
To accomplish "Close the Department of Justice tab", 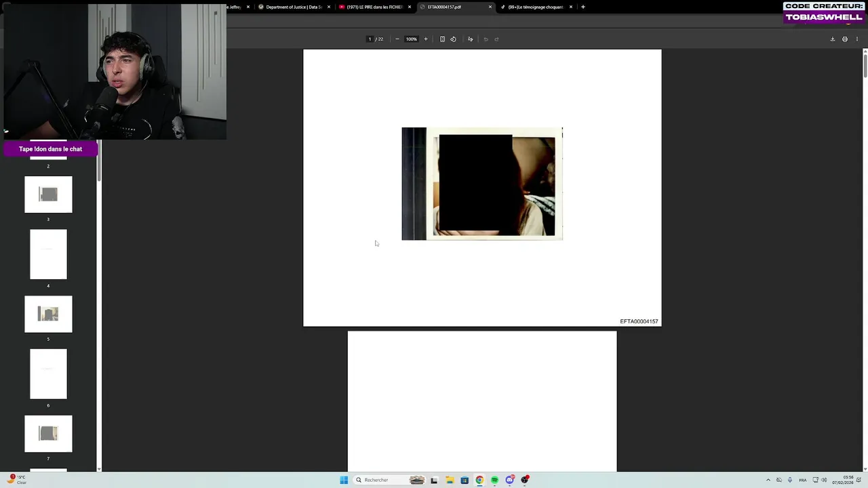I will point(329,7).
